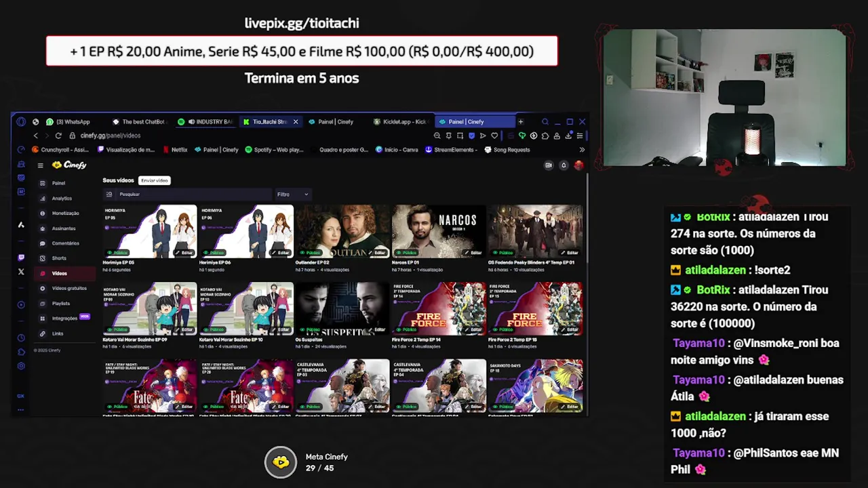The height and width of the screenshot is (488, 868).
Task: Toggle Público badge on Fire Force EP 15
Action: pyautogui.click(x=502, y=330)
